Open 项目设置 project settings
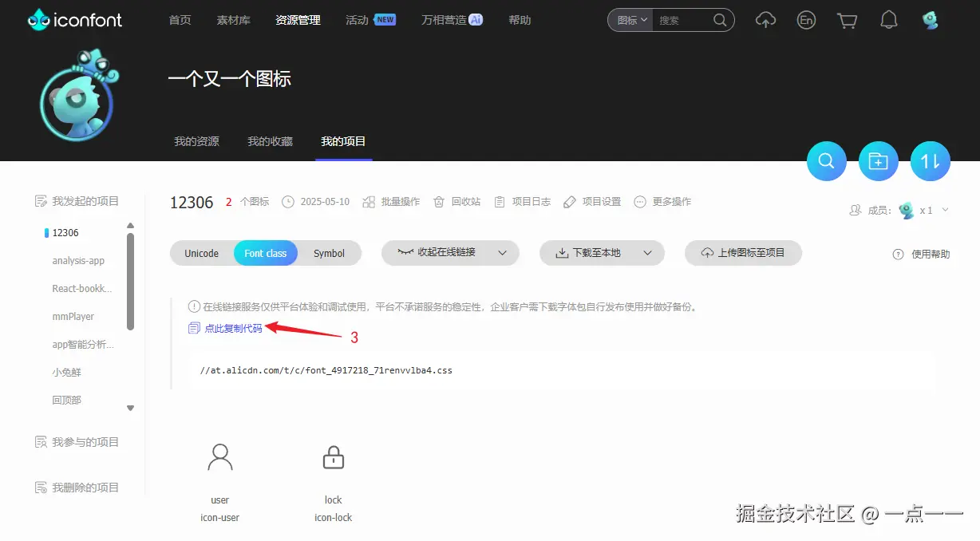The image size is (980, 541). (x=592, y=202)
